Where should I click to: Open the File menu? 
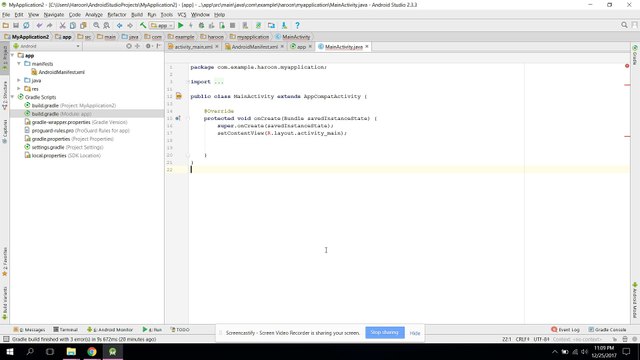6,15
